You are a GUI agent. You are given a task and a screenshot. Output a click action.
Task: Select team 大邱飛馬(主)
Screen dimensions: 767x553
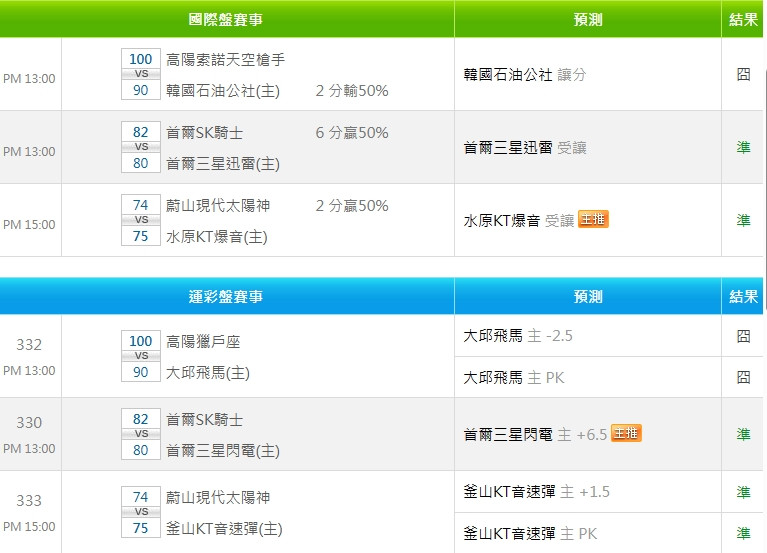pyautogui.click(x=208, y=373)
